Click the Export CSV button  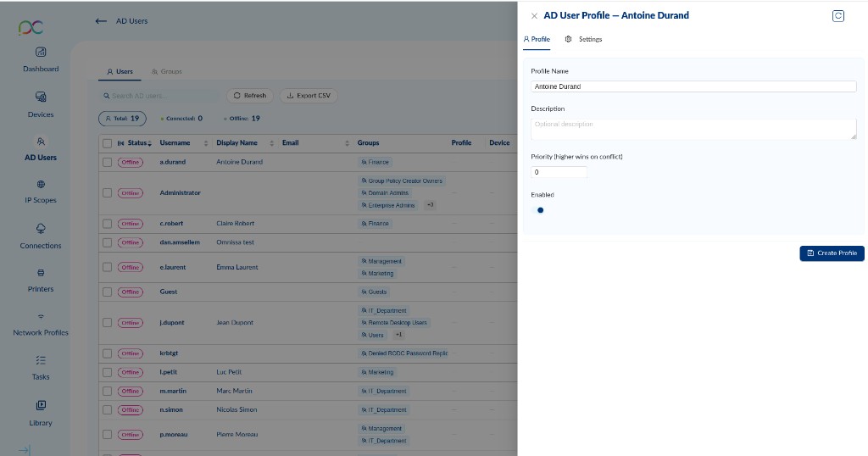pos(309,96)
